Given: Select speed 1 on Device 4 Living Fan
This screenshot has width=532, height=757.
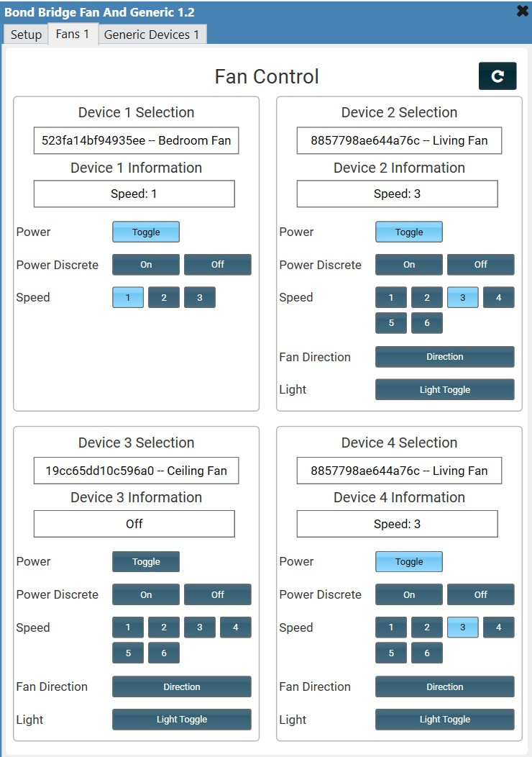Looking at the screenshot, I should click(x=390, y=627).
